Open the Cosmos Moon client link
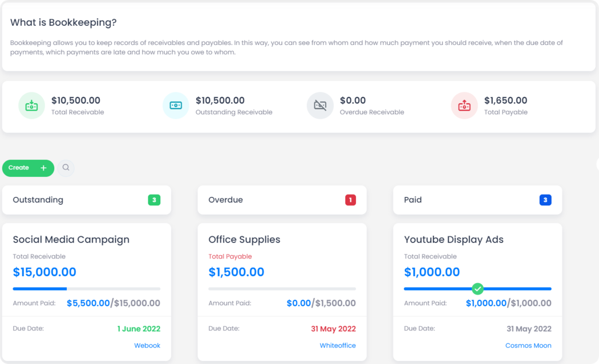Viewport: 599px width, 364px height. click(x=528, y=346)
